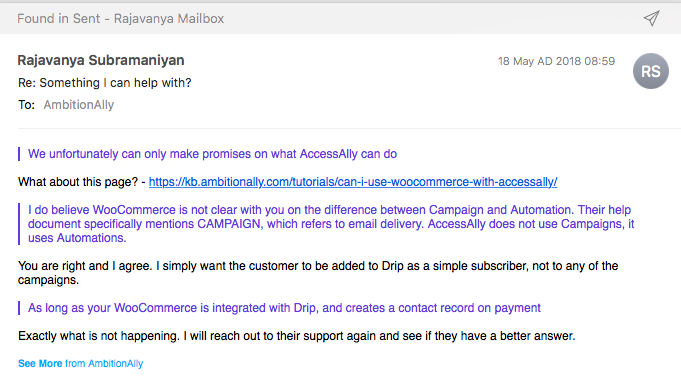Viewport: 681px width, 383px height.
Task: Open the WooCommerce AccessAlly tutorial link
Action: pos(353,182)
